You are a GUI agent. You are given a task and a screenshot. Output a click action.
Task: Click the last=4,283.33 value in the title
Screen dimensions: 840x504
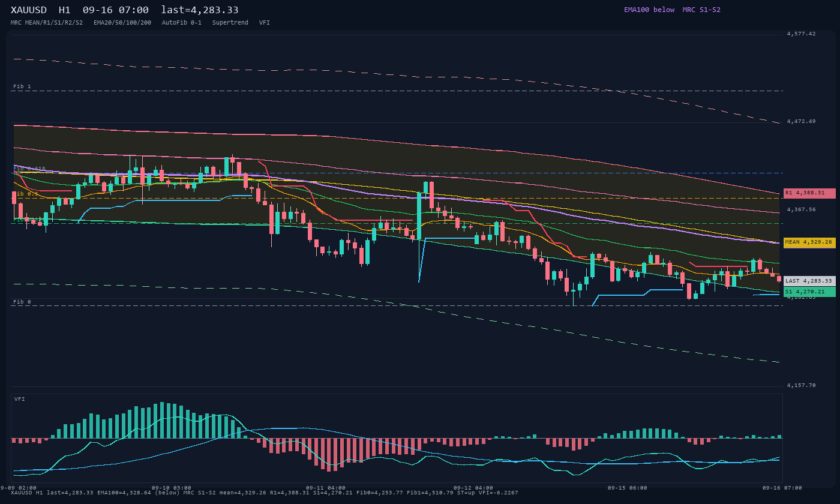click(200, 10)
